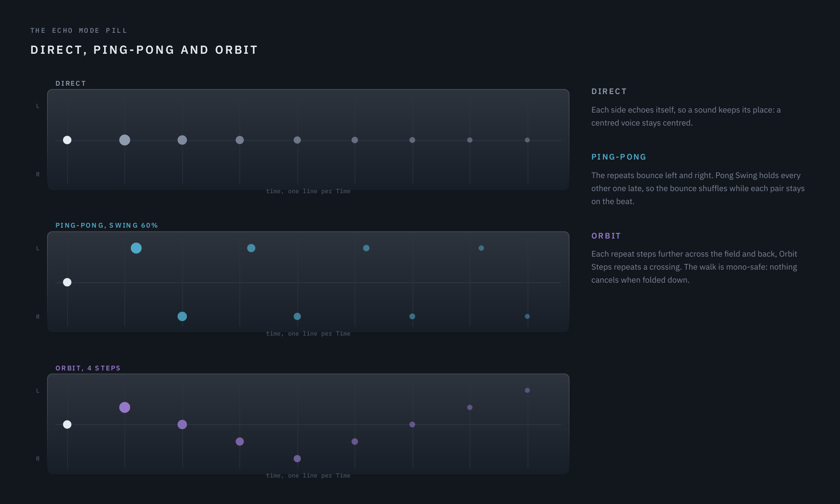Pick the smallest blue dot on Ping-Pong's L row

(x=481, y=248)
